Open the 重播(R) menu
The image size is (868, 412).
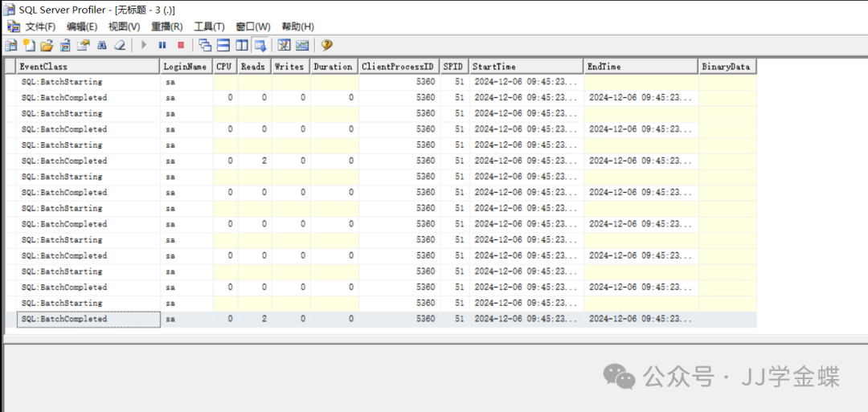(x=167, y=27)
